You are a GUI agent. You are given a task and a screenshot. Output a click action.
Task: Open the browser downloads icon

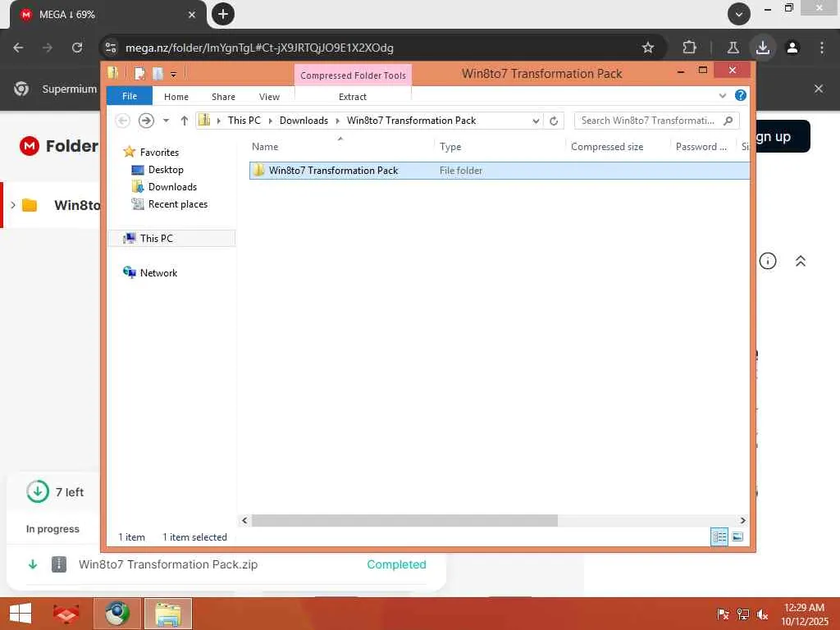(x=763, y=48)
